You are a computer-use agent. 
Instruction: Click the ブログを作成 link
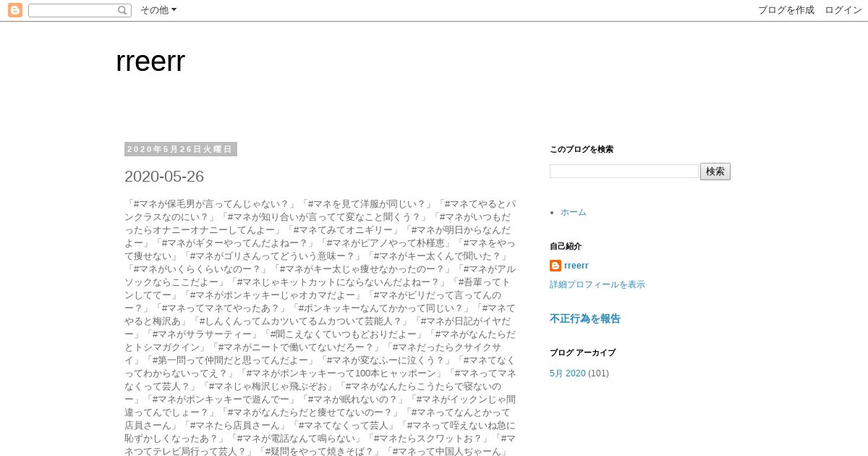coord(786,10)
